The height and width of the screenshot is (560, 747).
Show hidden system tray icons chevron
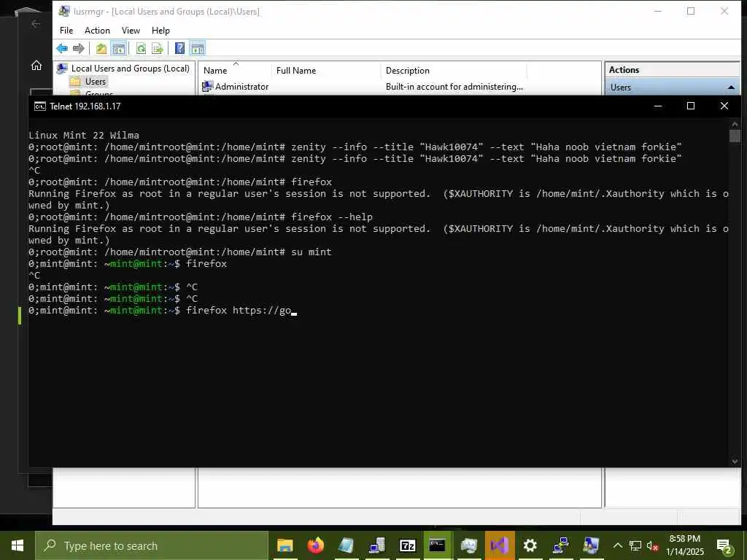coord(617,545)
